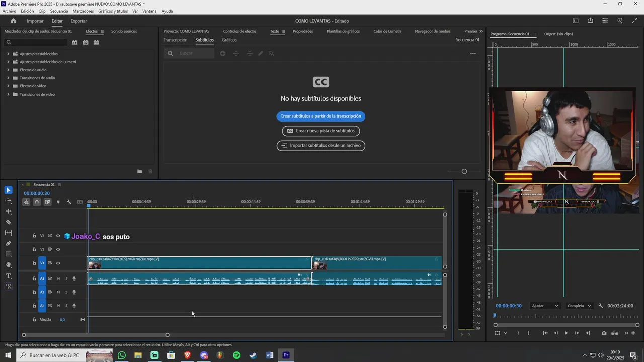
Task: Expand Transiciones de audio folder
Action: pyautogui.click(x=8, y=78)
